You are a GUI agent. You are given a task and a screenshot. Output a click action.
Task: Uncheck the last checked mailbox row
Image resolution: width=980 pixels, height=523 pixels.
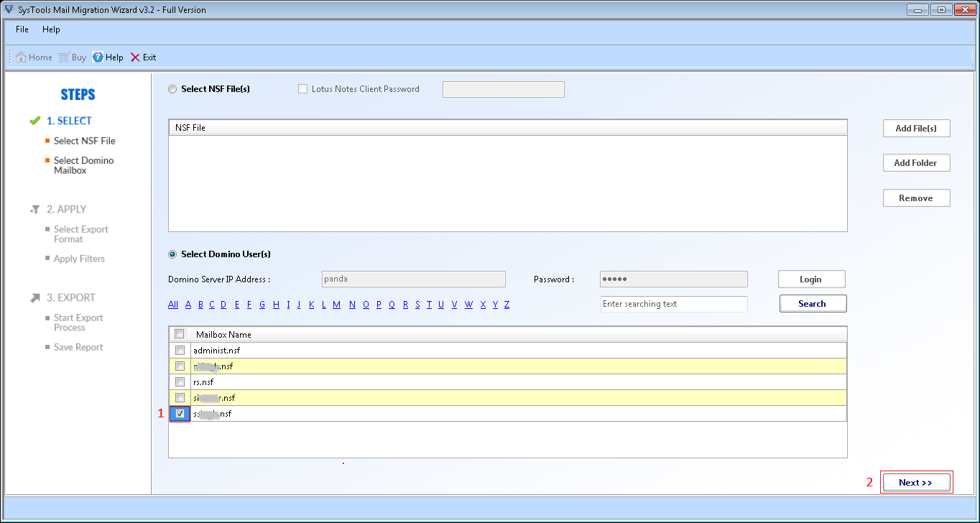[x=180, y=414]
